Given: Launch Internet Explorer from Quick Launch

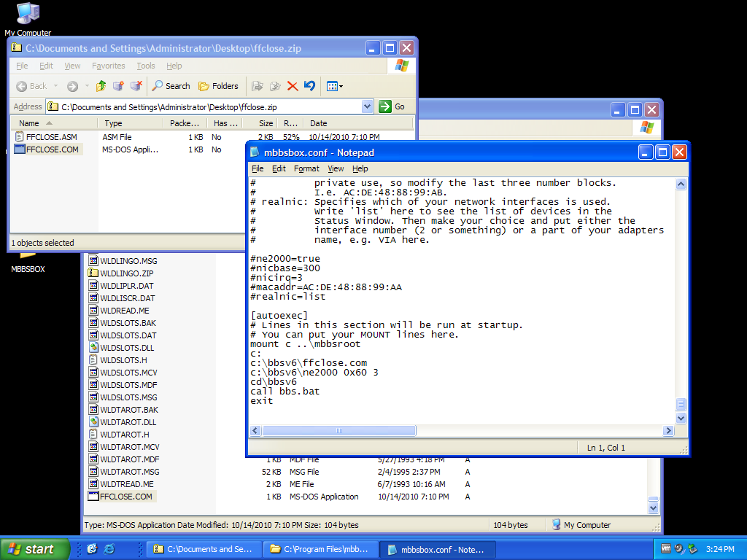Looking at the screenshot, I should (x=109, y=549).
